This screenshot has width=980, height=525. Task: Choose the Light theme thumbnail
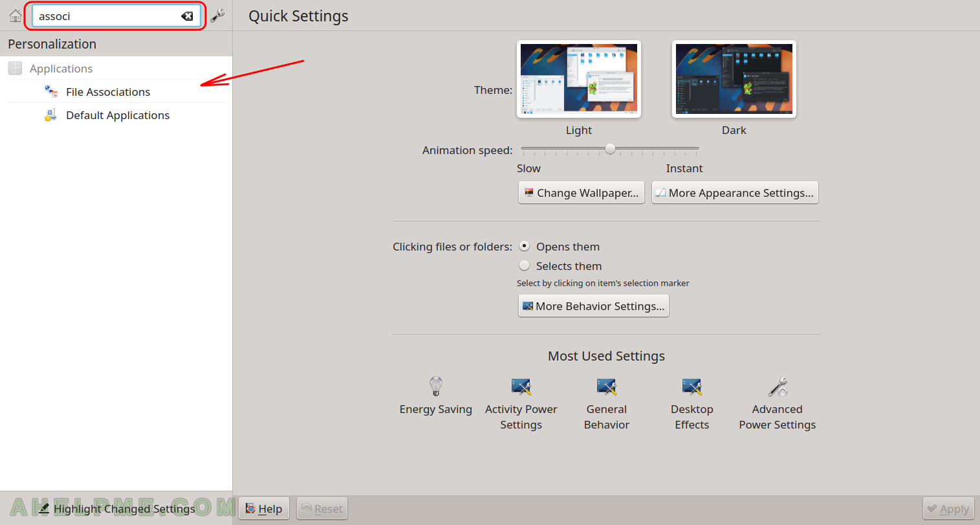click(x=579, y=79)
